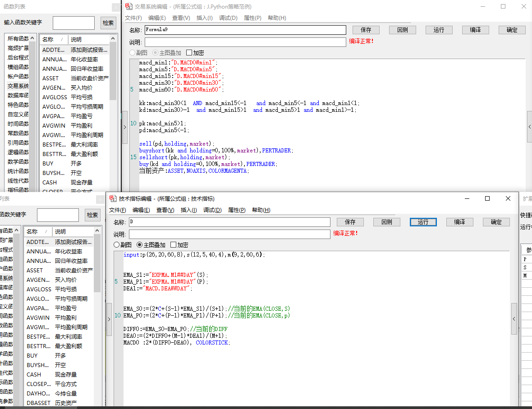The width and height of the screenshot is (532, 409).
Task: Click the 名称 field containing Formula9
Action: click(245, 30)
